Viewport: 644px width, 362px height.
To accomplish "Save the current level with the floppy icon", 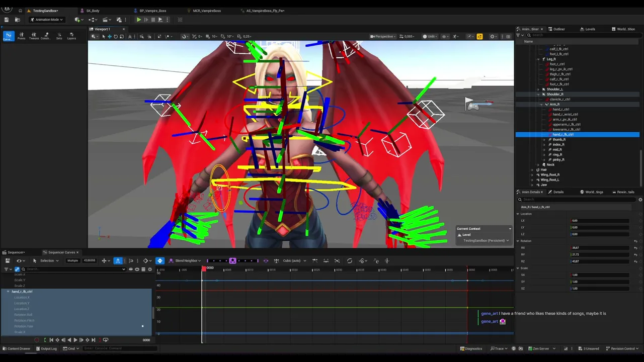I will [x=6, y=20].
